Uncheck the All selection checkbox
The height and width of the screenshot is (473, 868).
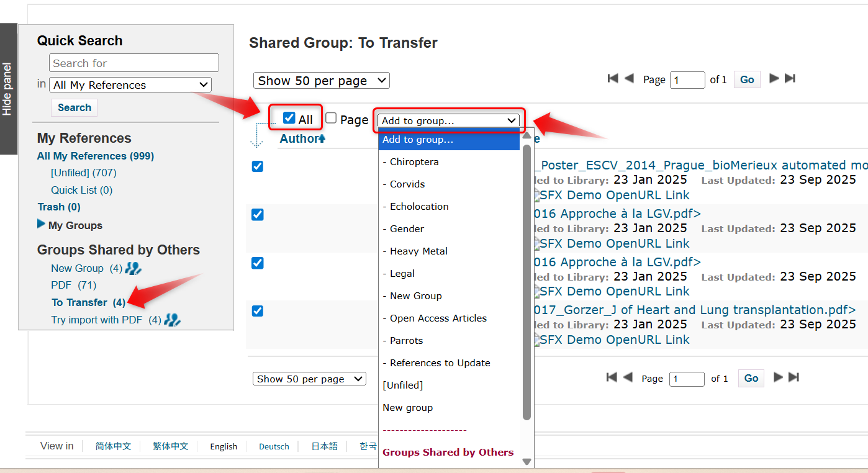point(289,118)
